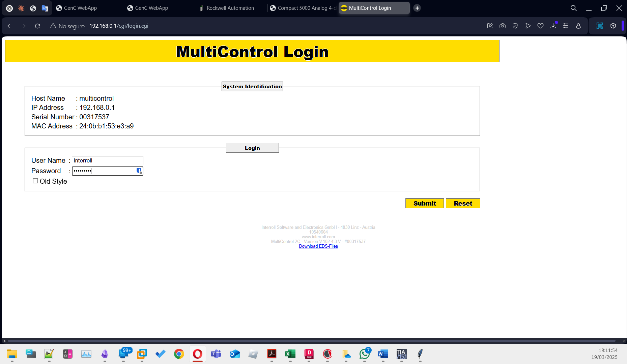This screenshot has height=364, width=627.
Task: Go forward in browser history
Action: point(24,26)
